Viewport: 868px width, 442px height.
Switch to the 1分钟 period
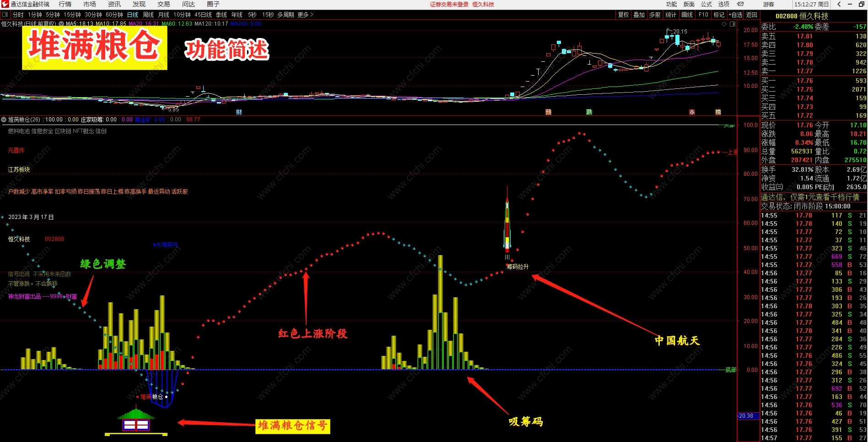pos(35,15)
